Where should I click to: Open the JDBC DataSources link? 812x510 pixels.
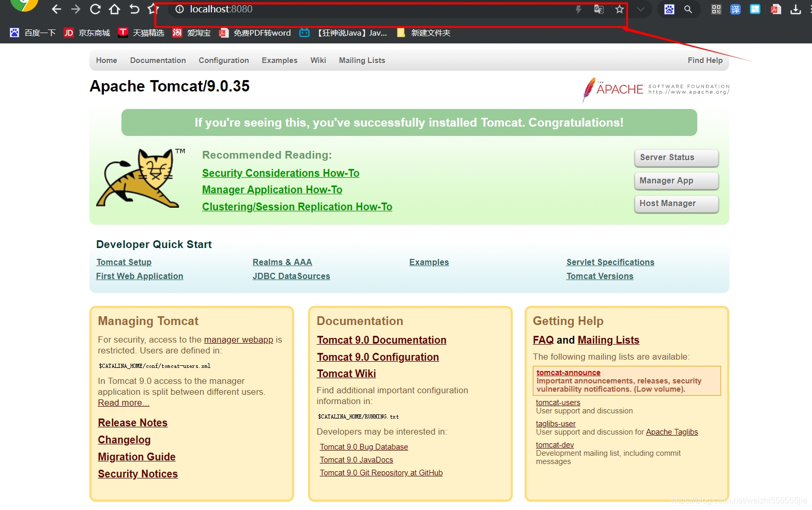pyautogui.click(x=292, y=276)
